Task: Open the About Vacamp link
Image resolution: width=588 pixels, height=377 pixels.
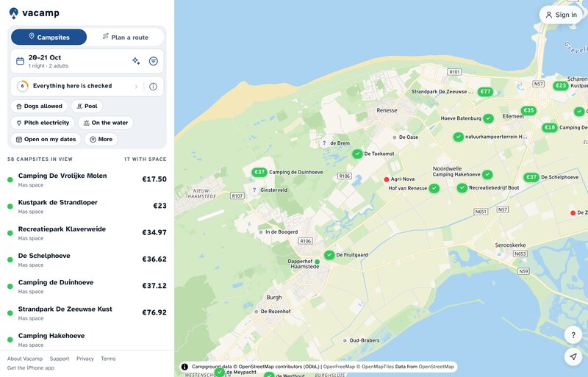Action: tap(25, 359)
